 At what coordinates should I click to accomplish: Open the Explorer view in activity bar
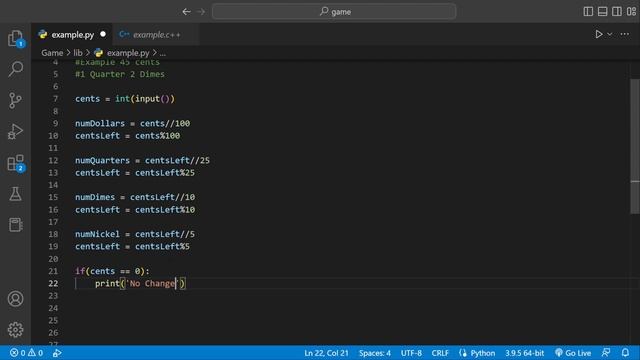click(x=16, y=38)
